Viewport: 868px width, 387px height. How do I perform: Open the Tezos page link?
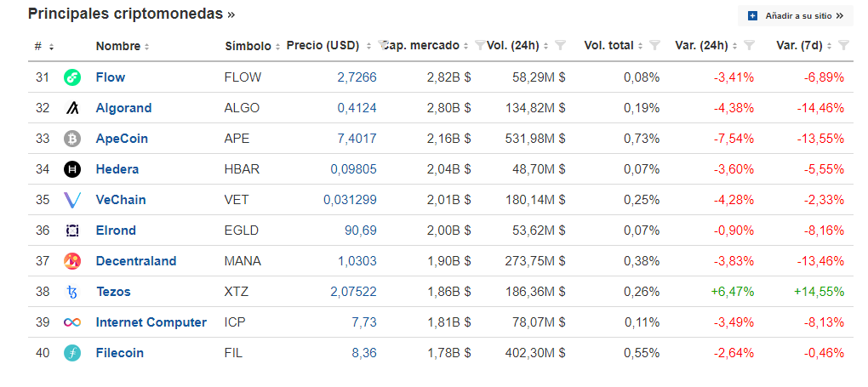coord(113,292)
